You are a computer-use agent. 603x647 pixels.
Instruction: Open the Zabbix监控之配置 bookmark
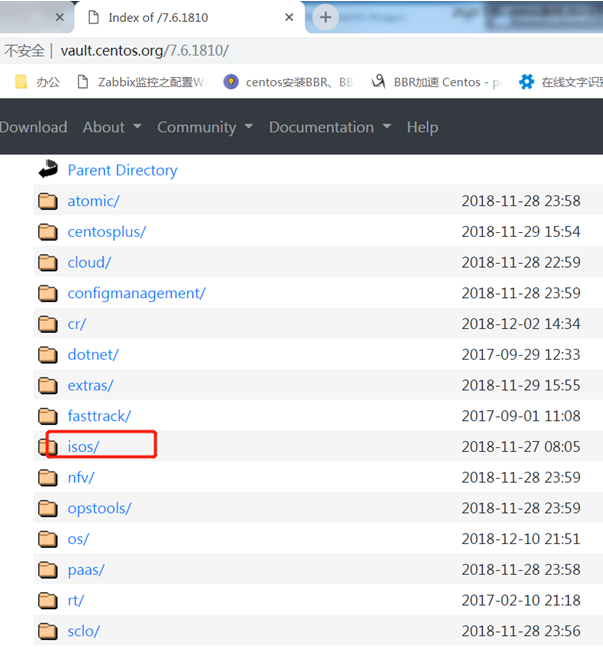pos(142,82)
